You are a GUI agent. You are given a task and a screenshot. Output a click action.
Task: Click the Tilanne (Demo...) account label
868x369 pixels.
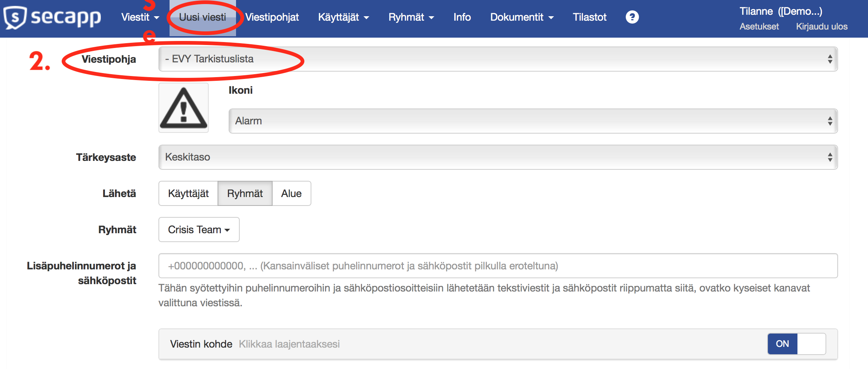tap(781, 11)
